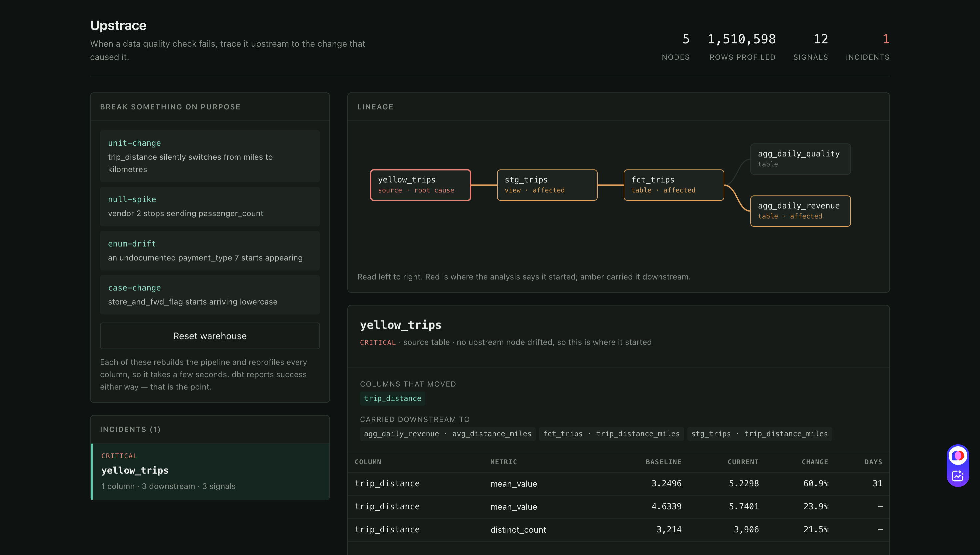
Task: Open the critical yellow_trips incident
Action: (210, 472)
